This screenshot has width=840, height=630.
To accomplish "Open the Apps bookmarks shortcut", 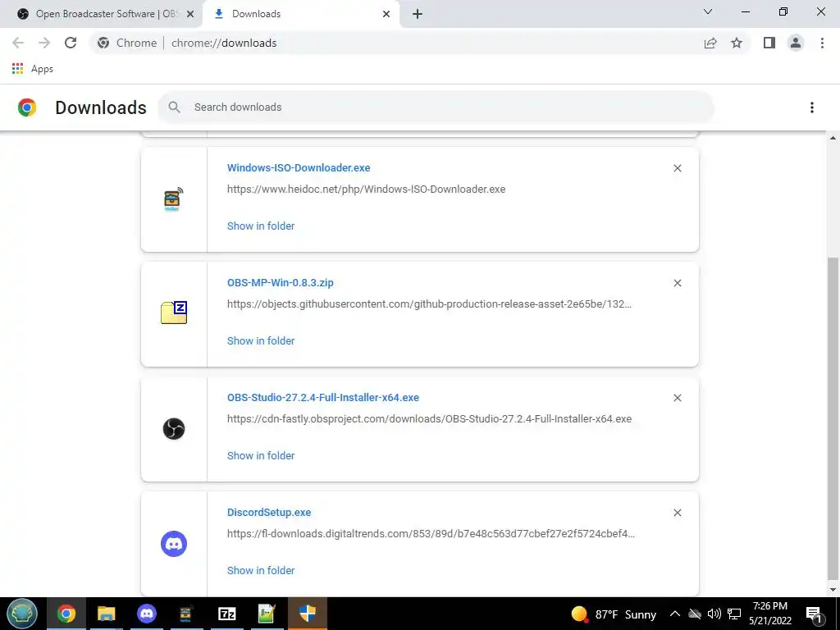I will tap(32, 69).
